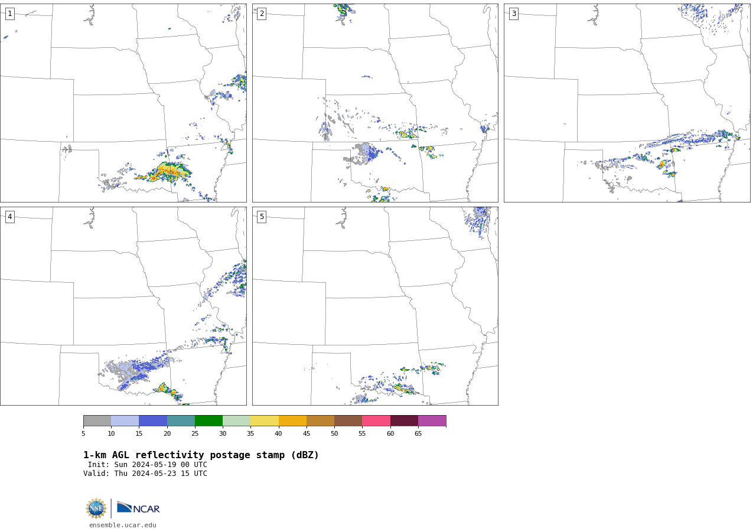The width and height of the screenshot is (756, 532).
Task: Click the pale green 30-35 dBZ swatch
Action: coord(236,420)
